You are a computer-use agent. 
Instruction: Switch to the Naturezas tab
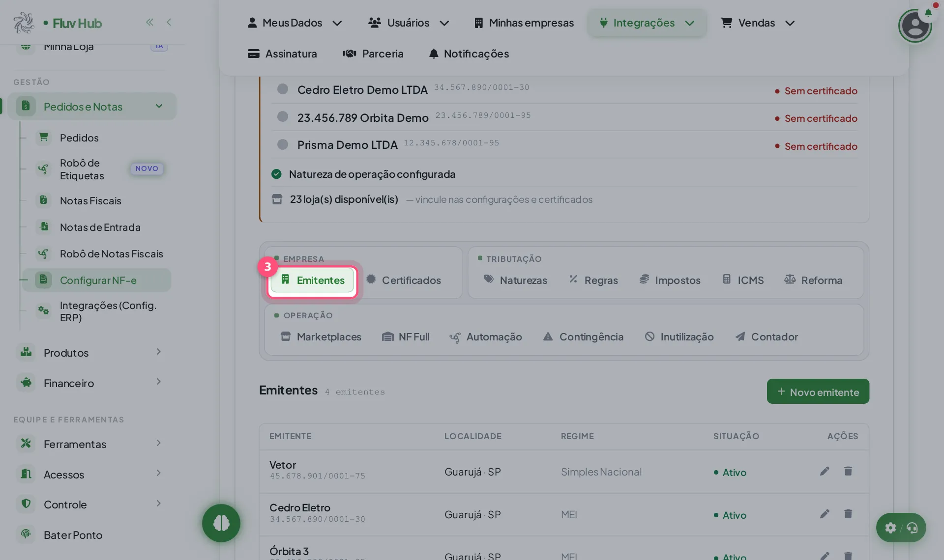point(515,280)
